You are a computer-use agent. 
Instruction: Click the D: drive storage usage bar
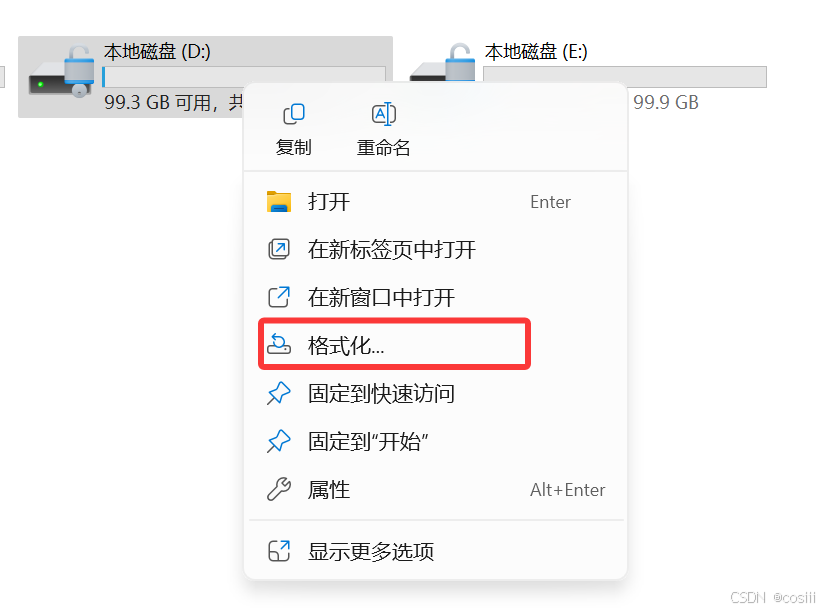244,76
